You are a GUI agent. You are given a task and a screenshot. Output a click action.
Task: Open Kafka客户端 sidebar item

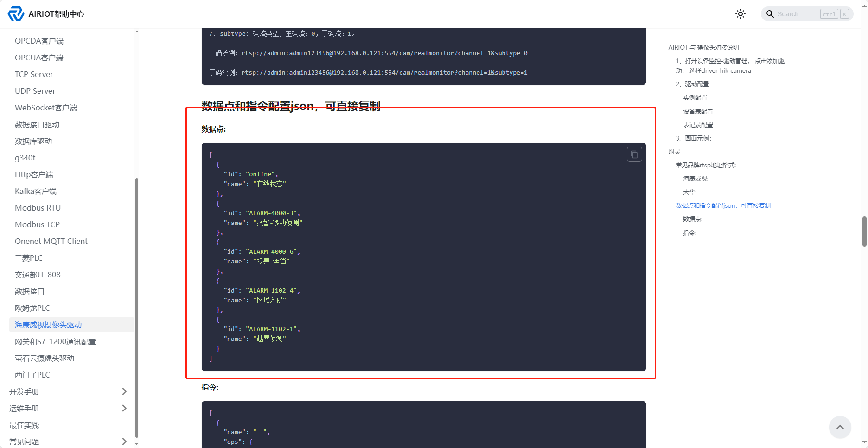[x=36, y=191]
